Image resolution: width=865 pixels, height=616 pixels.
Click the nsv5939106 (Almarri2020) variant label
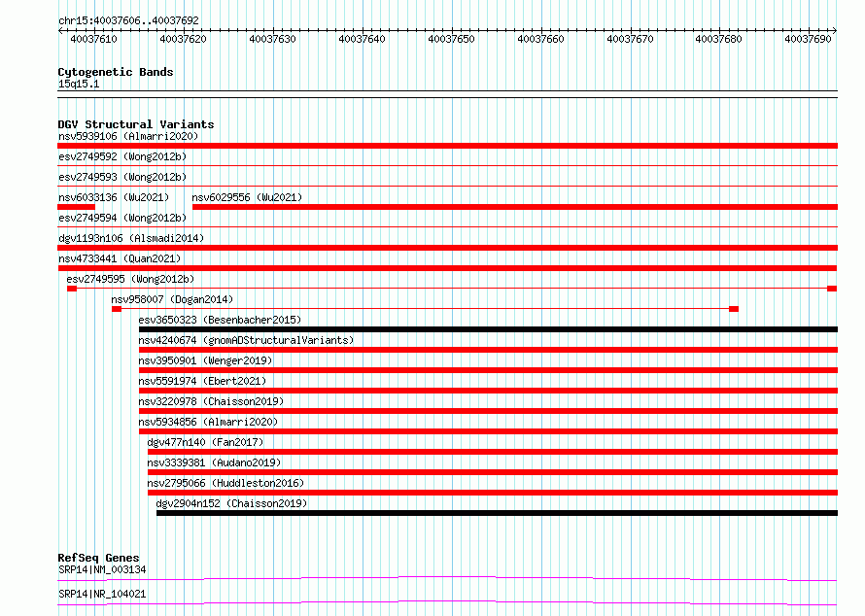128,136
